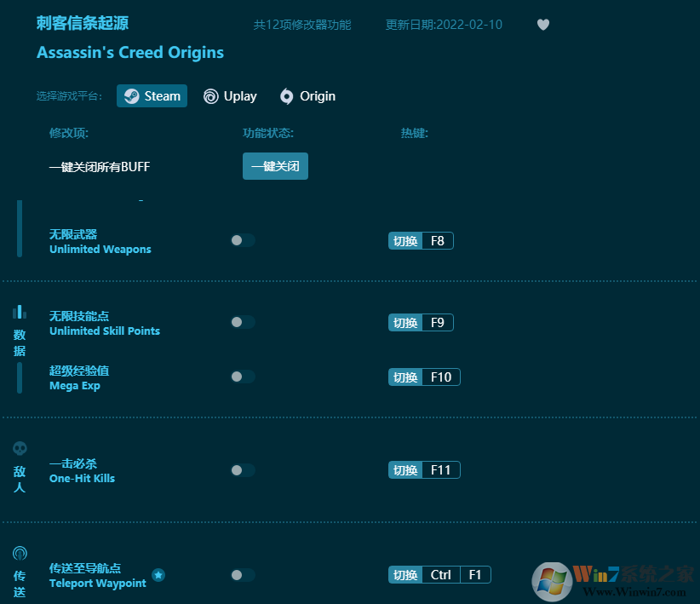The image size is (700, 604).
Task: Click the teleport category beacon icon
Action: [x=20, y=554]
